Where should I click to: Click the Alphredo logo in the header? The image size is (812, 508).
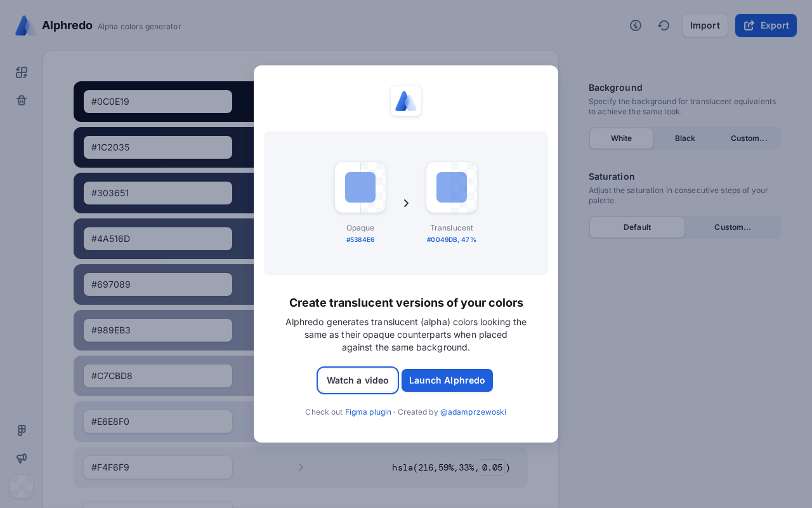point(25,25)
